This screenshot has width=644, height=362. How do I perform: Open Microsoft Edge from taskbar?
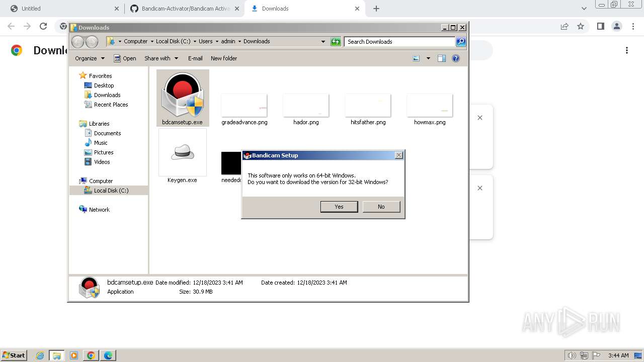pos(108,355)
